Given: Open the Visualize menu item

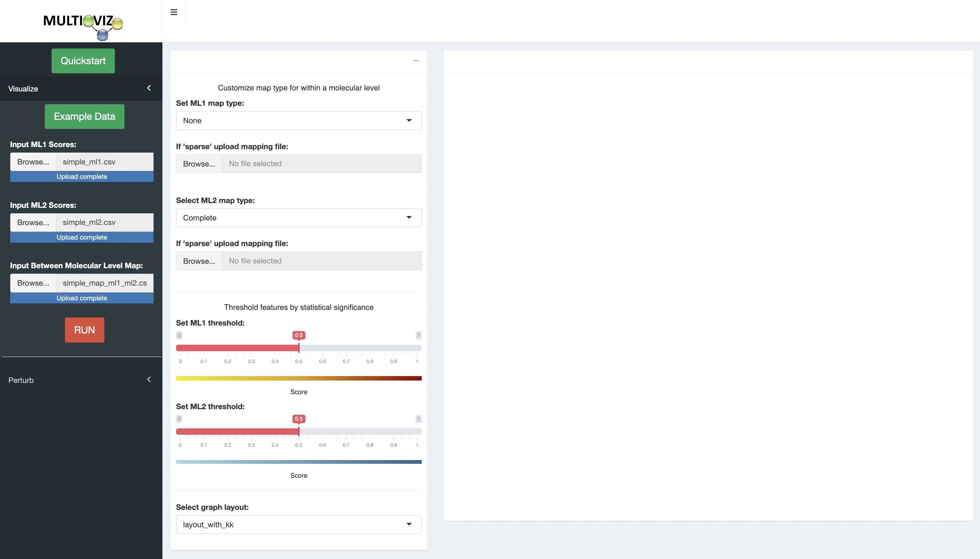Looking at the screenshot, I should pyautogui.click(x=23, y=89).
